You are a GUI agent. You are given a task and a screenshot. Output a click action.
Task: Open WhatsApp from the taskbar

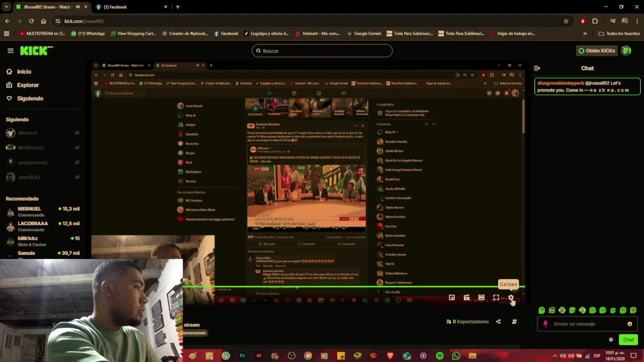coord(456,356)
